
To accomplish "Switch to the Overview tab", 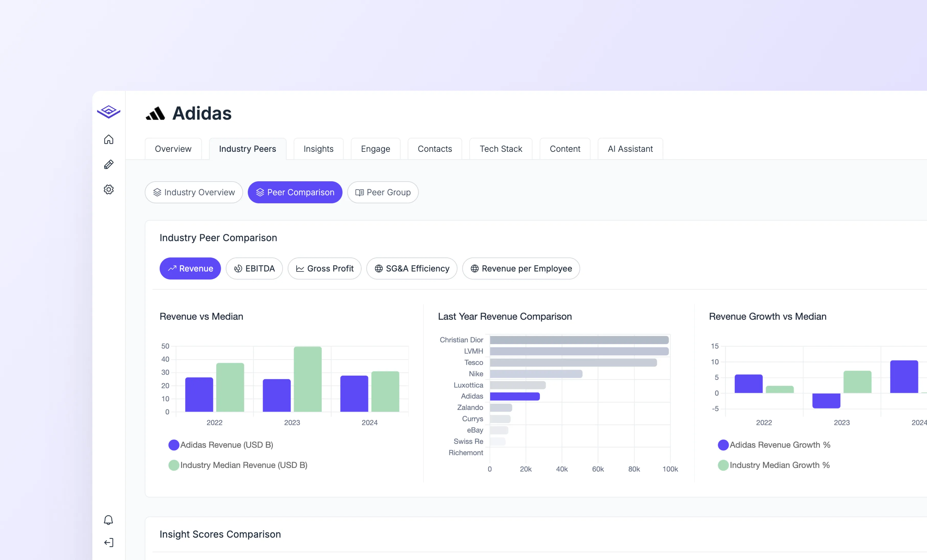I will [x=173, y=149].
